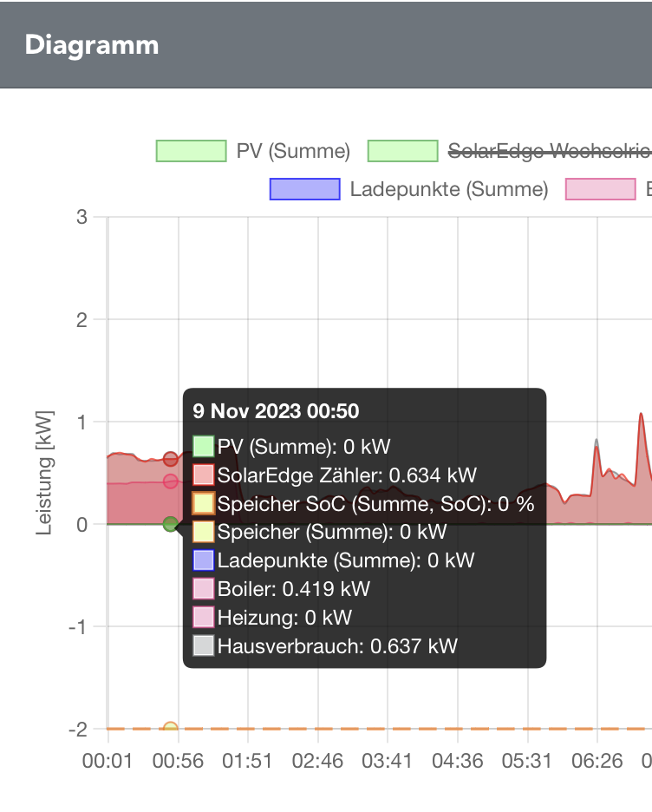This screenshot has height=812, width=652.
Task: Click the Boiler 0.419 kW tooltip entry
Action: pos(293,589)
